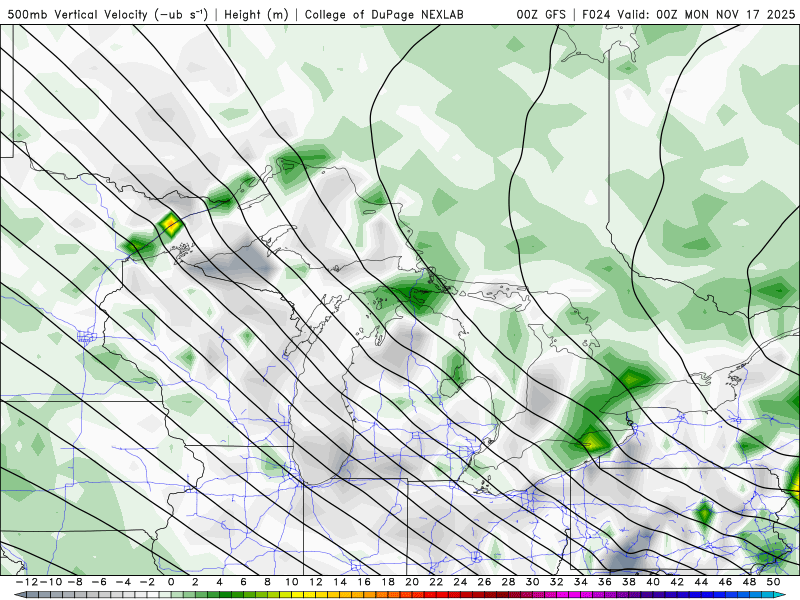
Task: Click the "50" label on the color scale
Action: (773, 582)
